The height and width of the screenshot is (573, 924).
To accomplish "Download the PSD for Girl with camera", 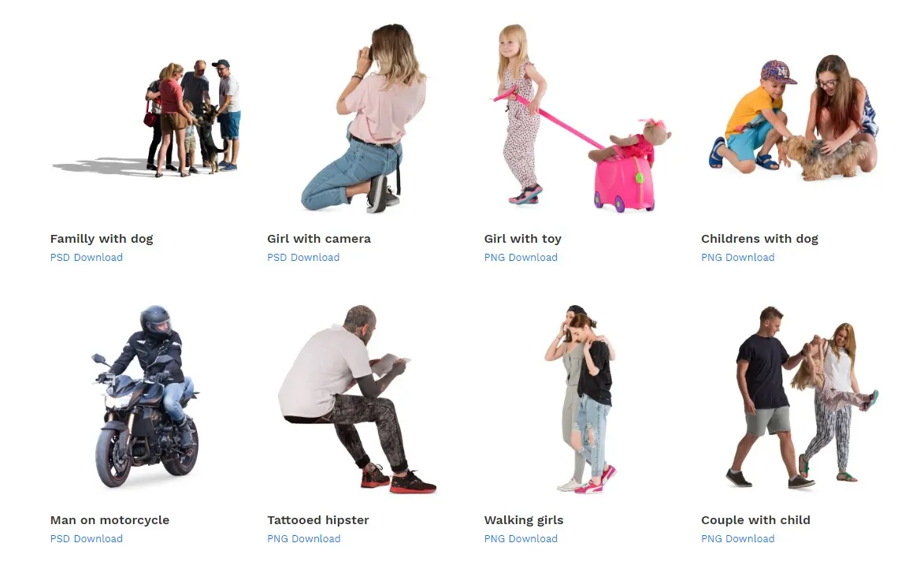I will click(303, 258).
